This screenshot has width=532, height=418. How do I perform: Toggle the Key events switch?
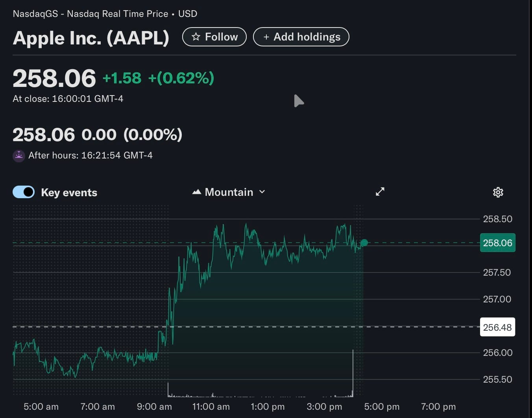tap(24, 192)
